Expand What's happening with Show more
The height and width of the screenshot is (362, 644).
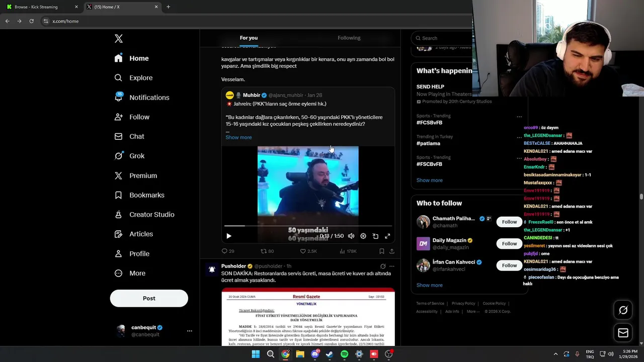pyautogui.click(x=430, y=180)
